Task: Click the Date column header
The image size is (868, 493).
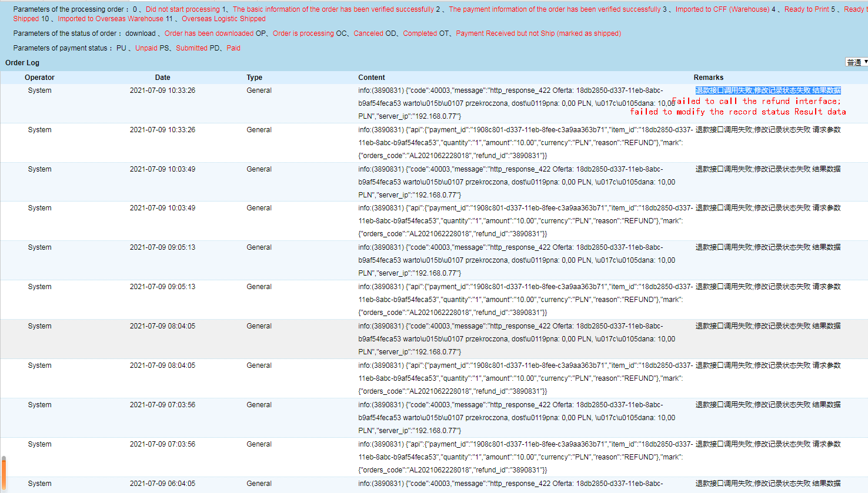Action: click(162, 77)
